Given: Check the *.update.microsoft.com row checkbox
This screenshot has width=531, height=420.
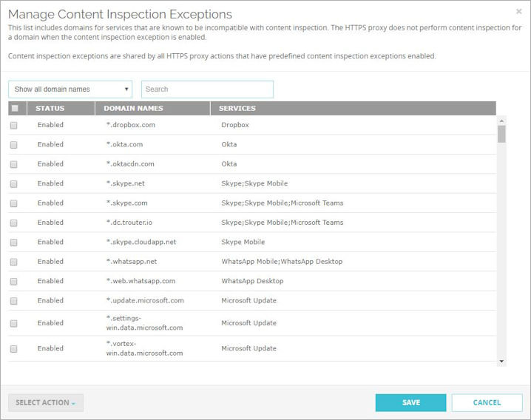Looking at the screenshot, I should click(13, 301).
